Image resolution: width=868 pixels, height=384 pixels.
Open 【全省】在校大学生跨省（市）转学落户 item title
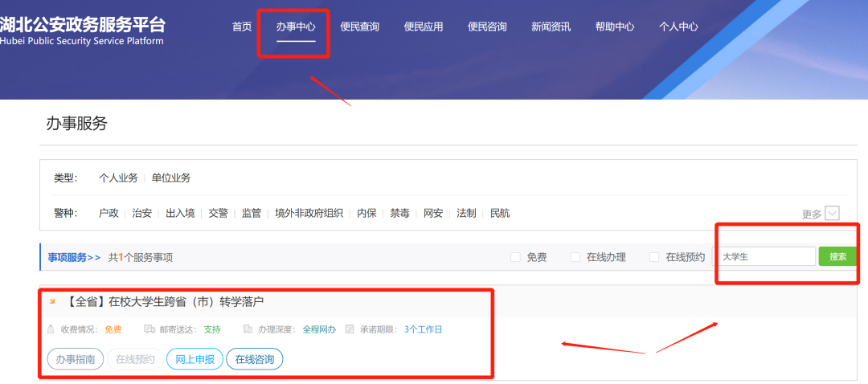pyautogui.click(x=166, y=301)
